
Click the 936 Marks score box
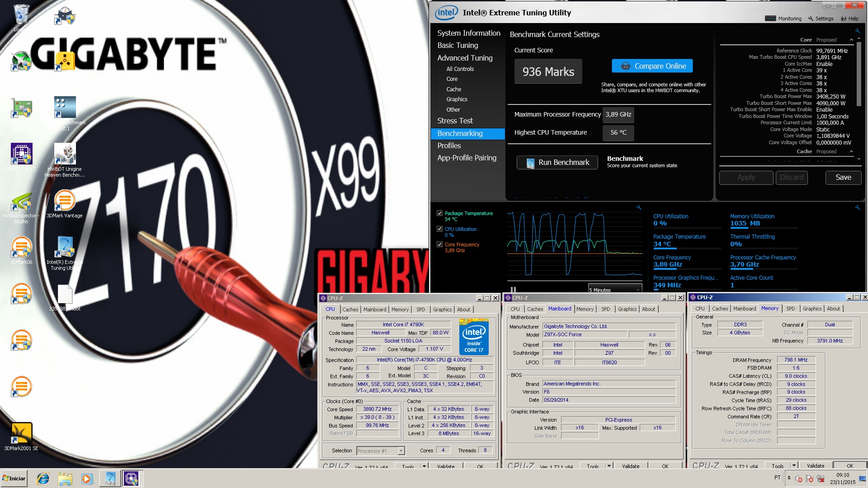(548, 71)
